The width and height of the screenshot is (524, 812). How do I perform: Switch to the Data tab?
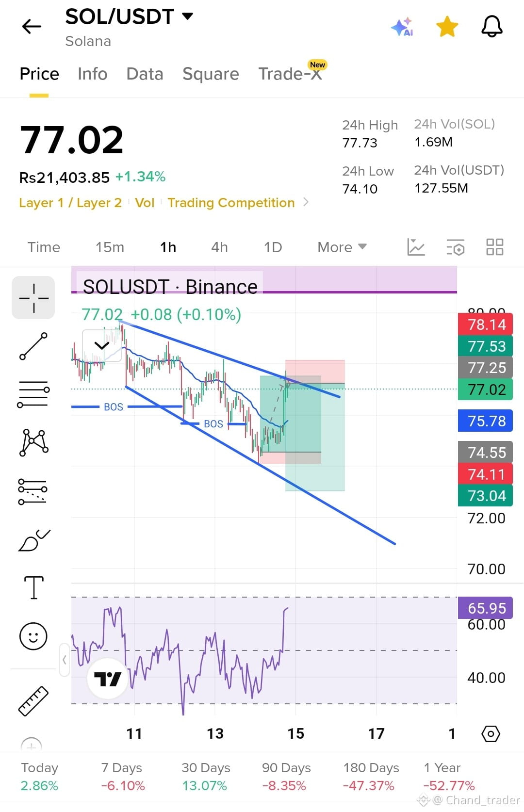[145, 74]
